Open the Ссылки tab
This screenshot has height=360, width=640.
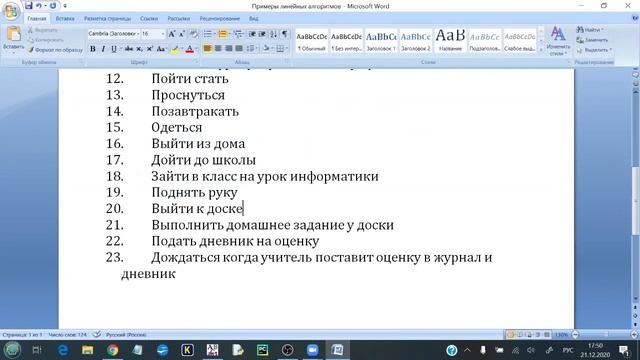coord(149,18)
